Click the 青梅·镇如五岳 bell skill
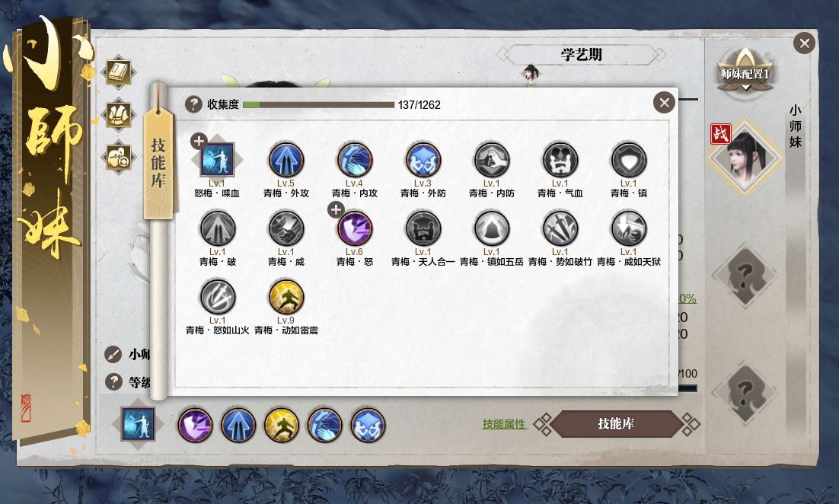The width and height of the screenshot is (839, 504). coord(491,228)
